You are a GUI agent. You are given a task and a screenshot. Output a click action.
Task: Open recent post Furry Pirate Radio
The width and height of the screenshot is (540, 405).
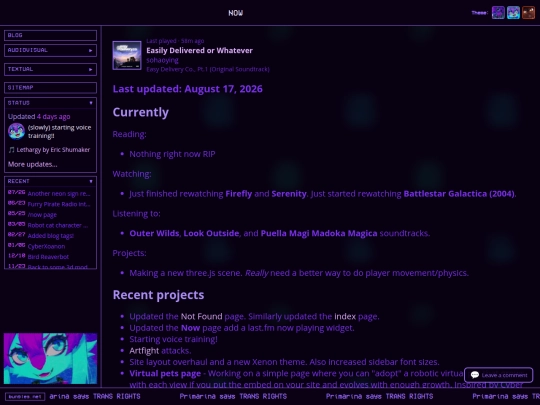pos(59,204)
